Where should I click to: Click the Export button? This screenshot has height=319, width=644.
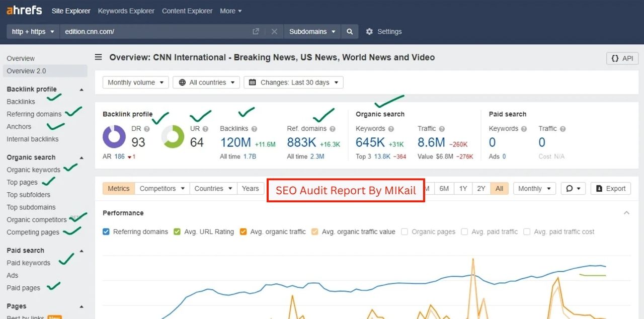tap(610, 189)
